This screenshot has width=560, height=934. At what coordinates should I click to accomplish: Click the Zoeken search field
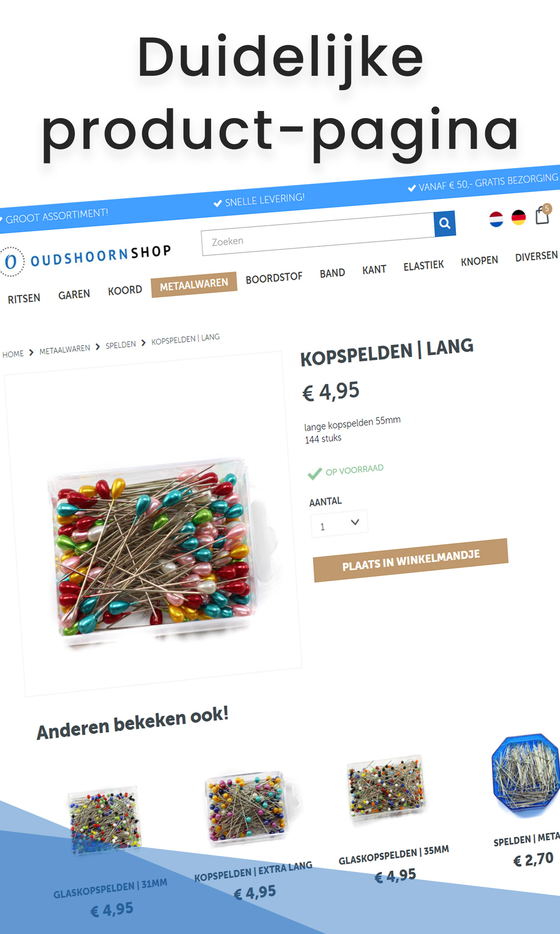(x=318, y=235)
